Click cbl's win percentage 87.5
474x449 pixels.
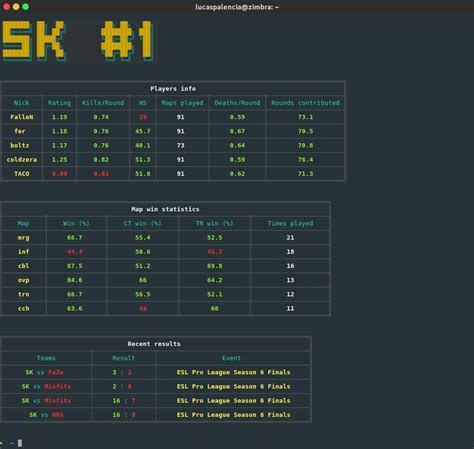[x=75, y=266]
